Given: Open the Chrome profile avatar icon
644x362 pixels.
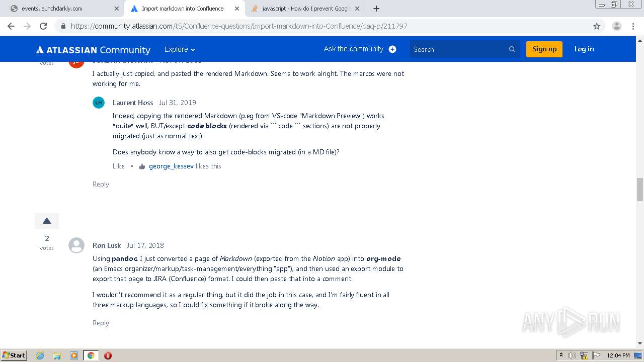Looking at the screenshot, I should pos(617,26).
